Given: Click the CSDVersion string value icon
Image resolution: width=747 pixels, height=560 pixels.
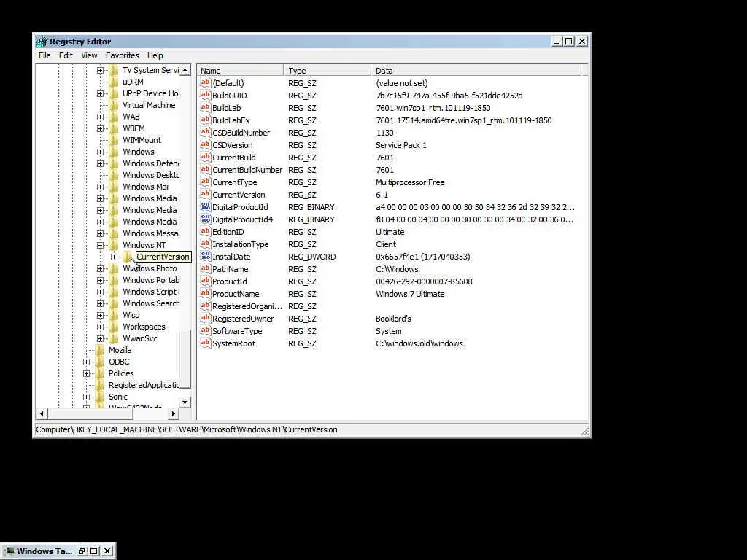Looking at the screenshot, I should (x=205, y=144).
